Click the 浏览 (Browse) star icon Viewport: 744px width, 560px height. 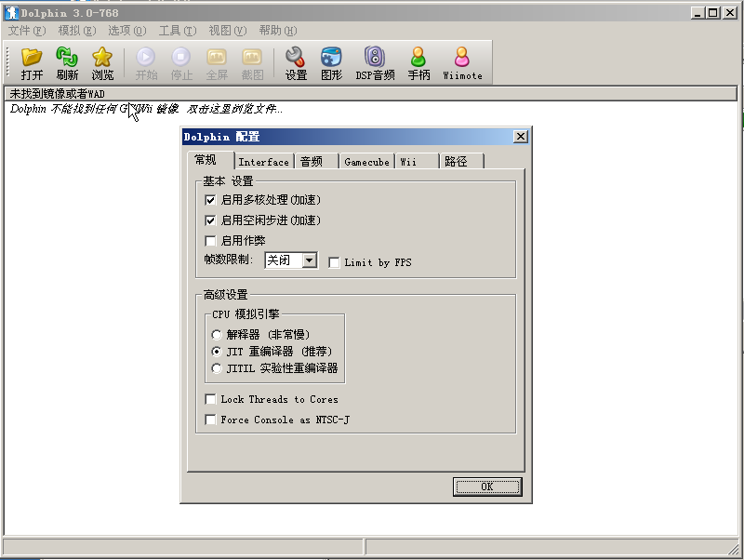[x=102, y=63]
